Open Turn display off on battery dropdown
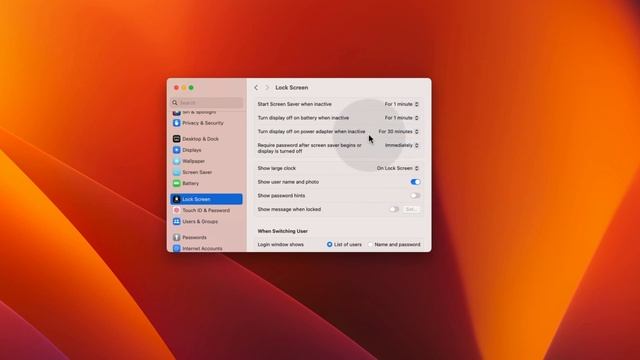The width and height of the screenshot is (640, 360). pos(402,118)
